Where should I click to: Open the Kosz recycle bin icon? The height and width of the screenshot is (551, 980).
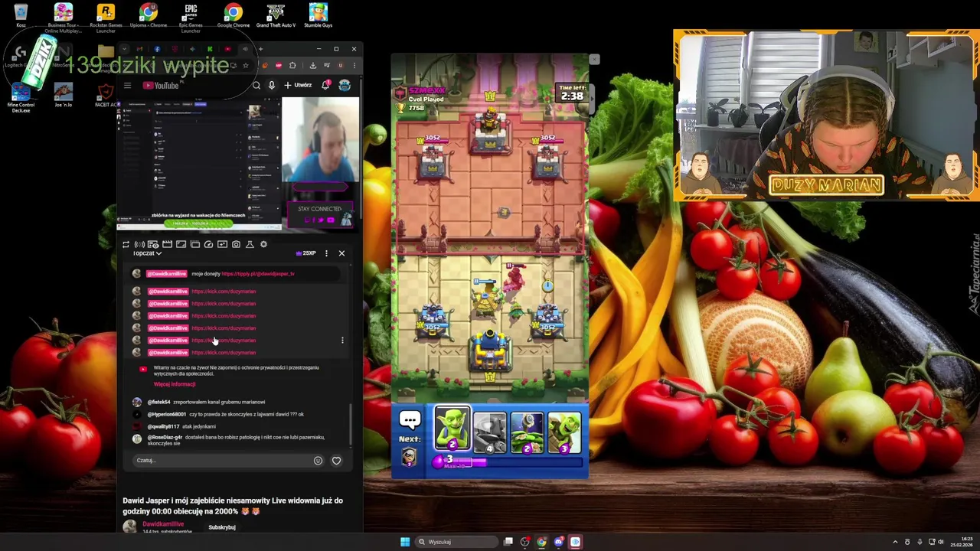pos(21,15)
